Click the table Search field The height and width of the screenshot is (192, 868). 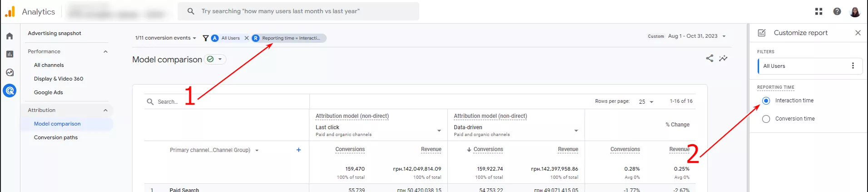pyautogui.click(x=227, y=102)
